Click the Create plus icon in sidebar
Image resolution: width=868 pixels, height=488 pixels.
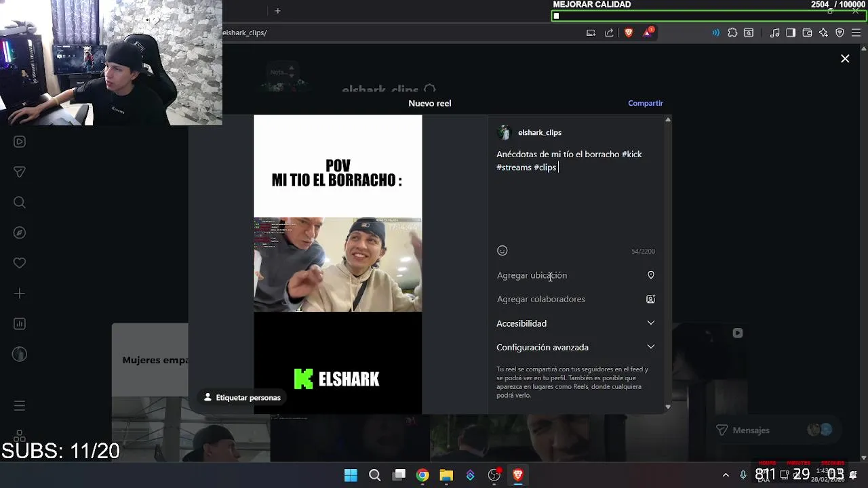[x=20, y=293]
